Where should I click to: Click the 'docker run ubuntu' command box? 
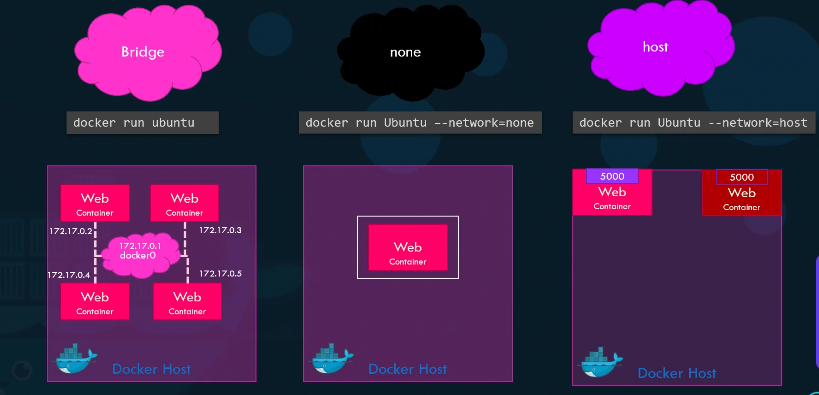(142, 123)
